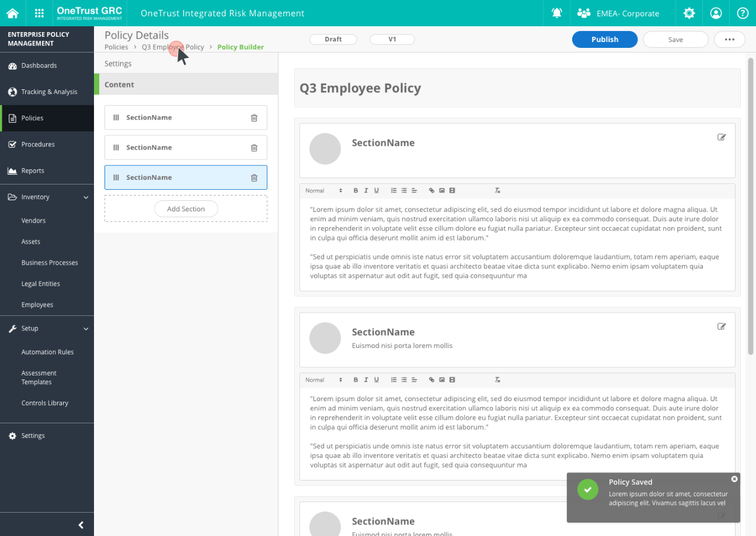The image size is (756, 536).
Task: Open the notifications bell icon
Action: click(557, 13)
